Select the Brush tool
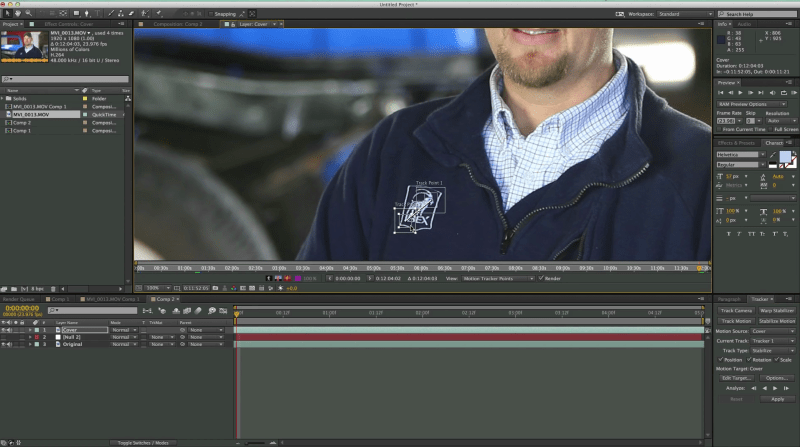The height and width of the screenshot is (447, 800). pos(111,13)
